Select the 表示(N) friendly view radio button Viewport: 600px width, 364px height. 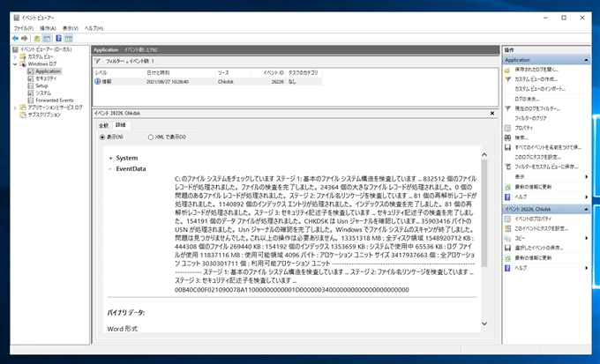[x=102, y=137]
